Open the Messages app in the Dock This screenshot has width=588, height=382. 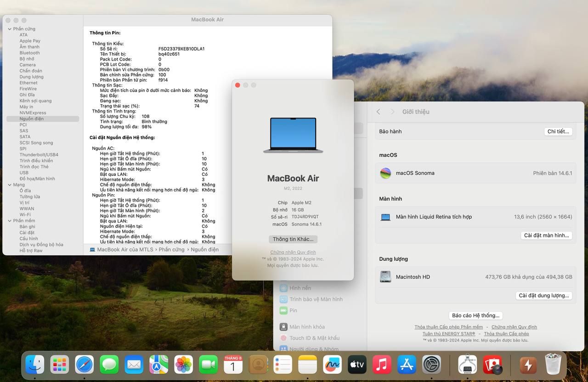tap(109, 365)
